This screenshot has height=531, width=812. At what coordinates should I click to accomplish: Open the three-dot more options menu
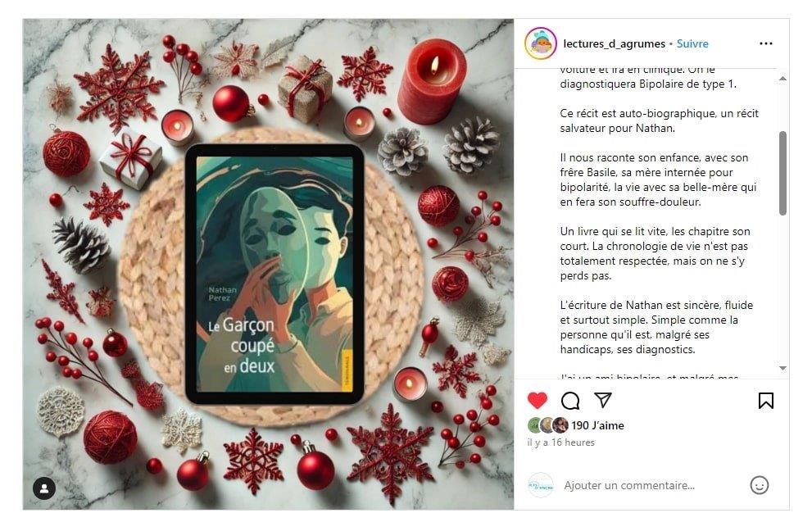[766, 43]
